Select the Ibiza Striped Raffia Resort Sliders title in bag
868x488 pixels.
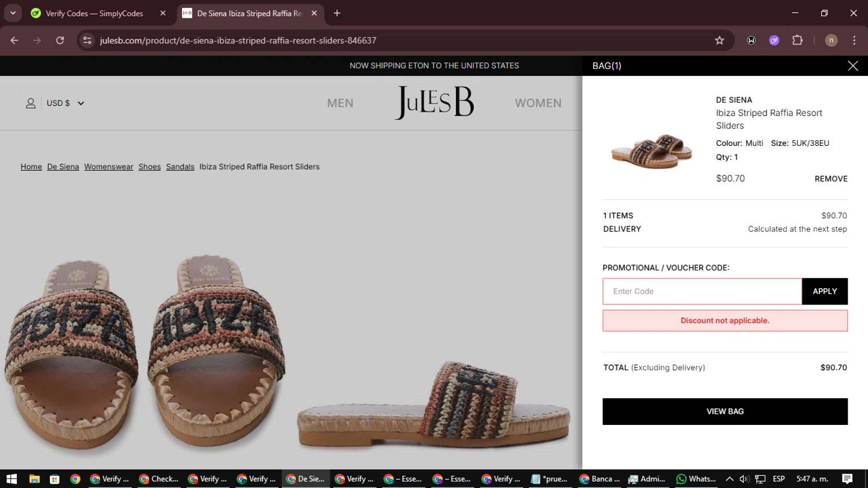pos(769,119)
